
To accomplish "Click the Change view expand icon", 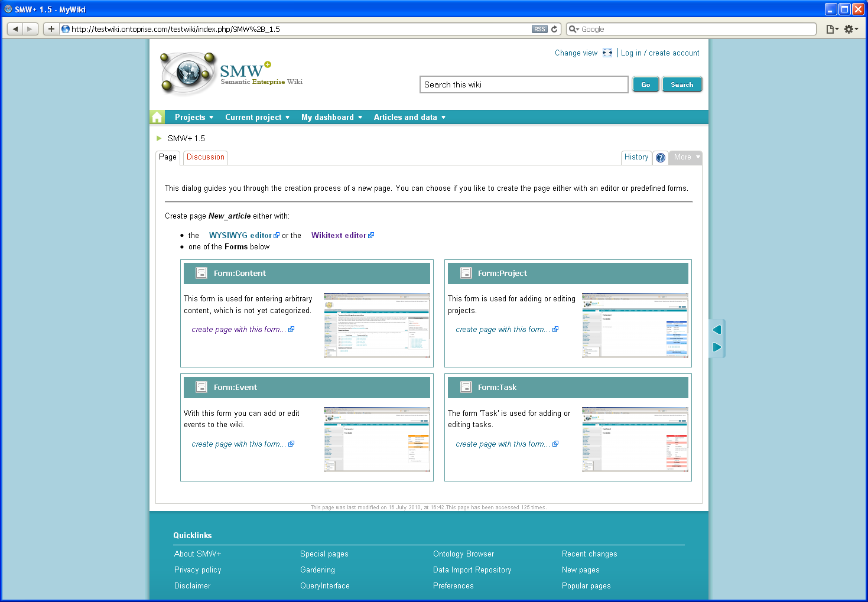I will pyautogui.click(x=607, y=53).
